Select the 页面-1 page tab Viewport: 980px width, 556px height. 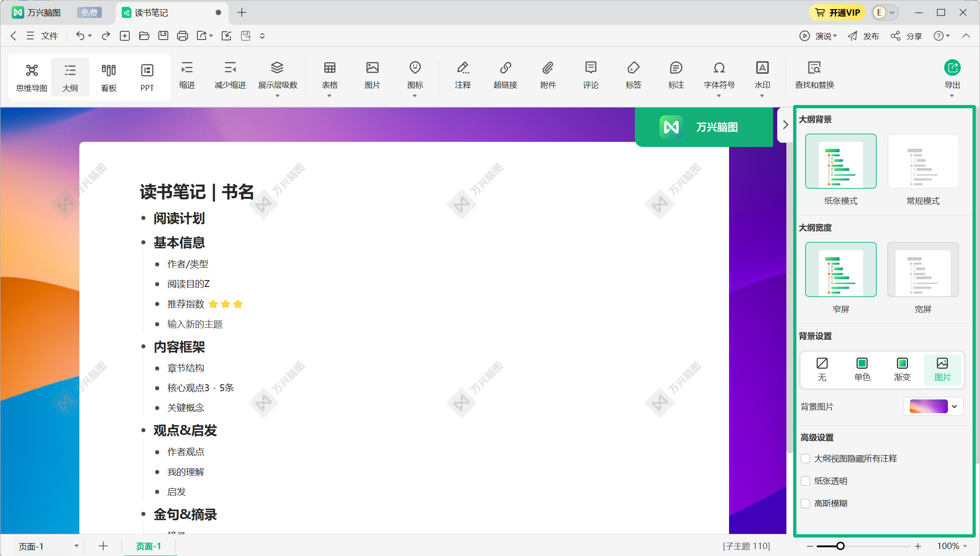tap(149, 546)
